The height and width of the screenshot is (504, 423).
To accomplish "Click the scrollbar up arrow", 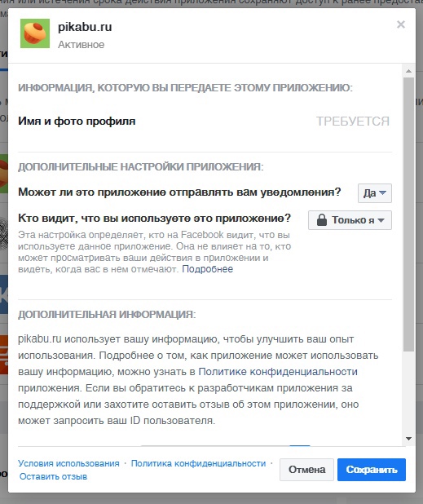I will point(408,71).
